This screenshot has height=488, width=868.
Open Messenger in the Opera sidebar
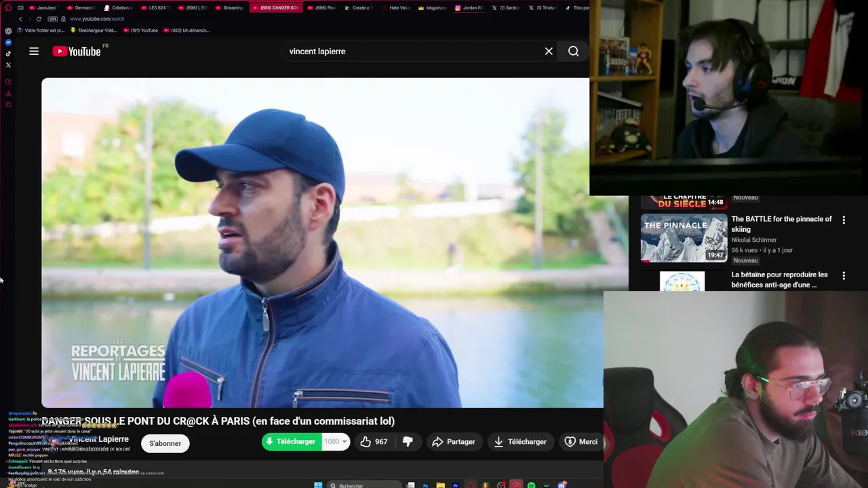8,43
